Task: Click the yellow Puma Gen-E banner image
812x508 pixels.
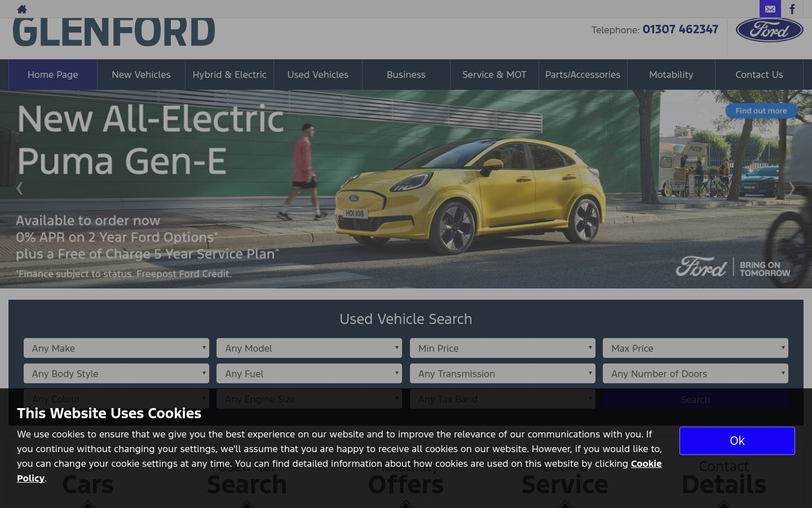Action: 406,189
